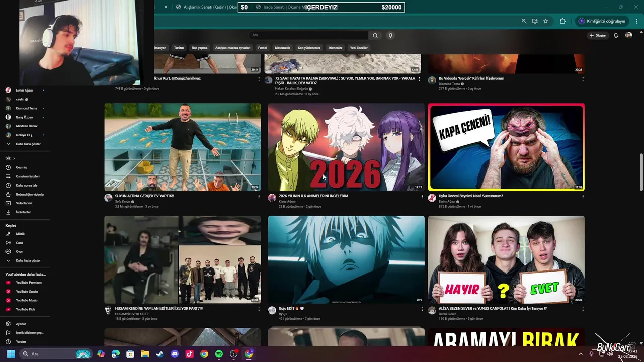
Task: Open Müzik under Keşfet
Action: click(20, 234)
